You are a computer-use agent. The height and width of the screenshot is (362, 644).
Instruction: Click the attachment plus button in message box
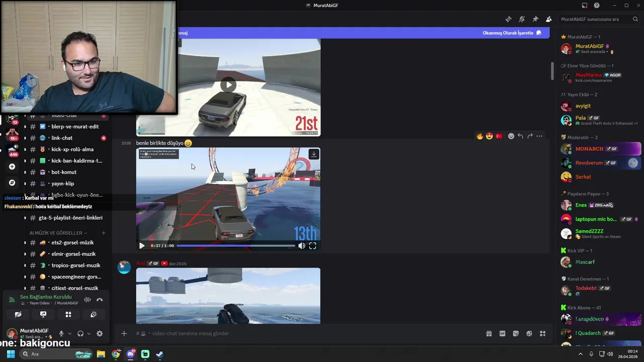(x=124, y=333)
